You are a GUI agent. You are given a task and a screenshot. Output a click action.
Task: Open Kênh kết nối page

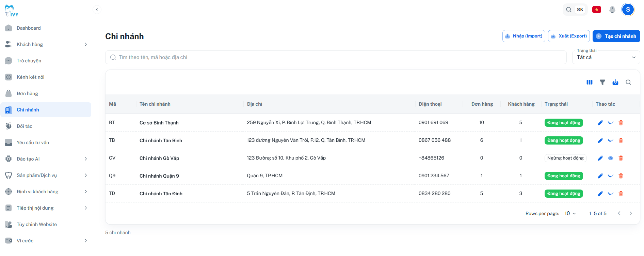point(46,77)
